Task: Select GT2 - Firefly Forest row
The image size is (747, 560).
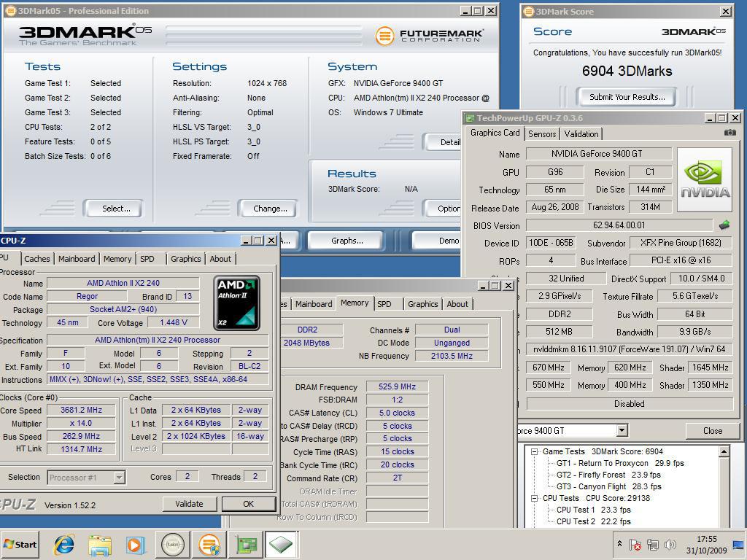Action: tap(608, 475)
